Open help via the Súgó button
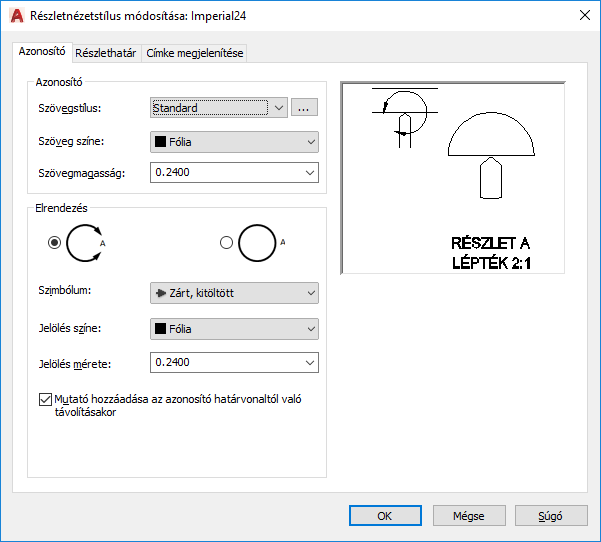This screenshot has height=542, width=601. pyautogui.click(x=551, y=516)
